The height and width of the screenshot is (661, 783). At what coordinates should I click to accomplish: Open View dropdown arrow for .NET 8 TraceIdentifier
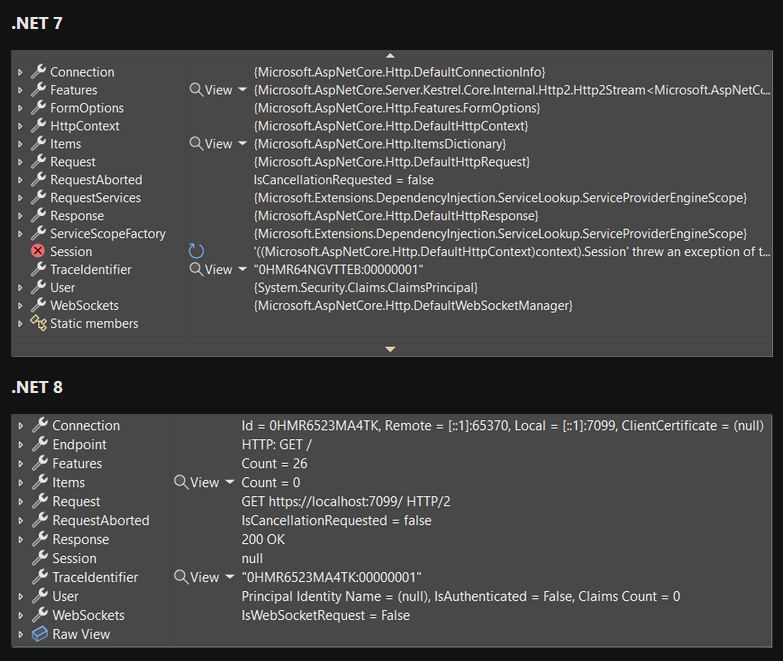click(230, 577)
